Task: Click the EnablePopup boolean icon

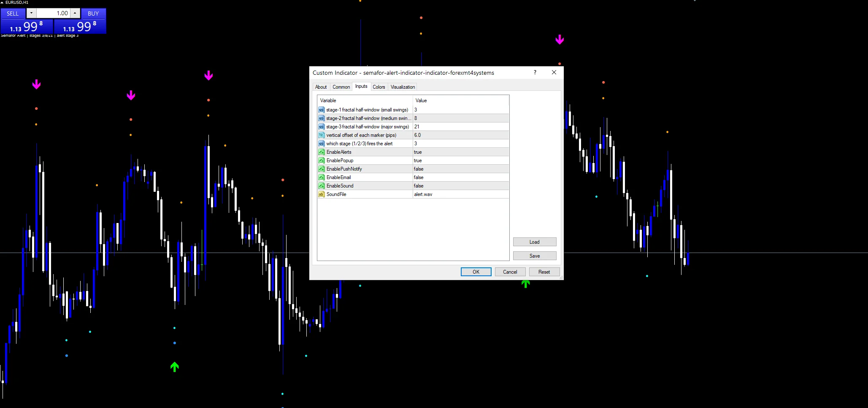Action: pyautogui.click(x=322, y=160)
